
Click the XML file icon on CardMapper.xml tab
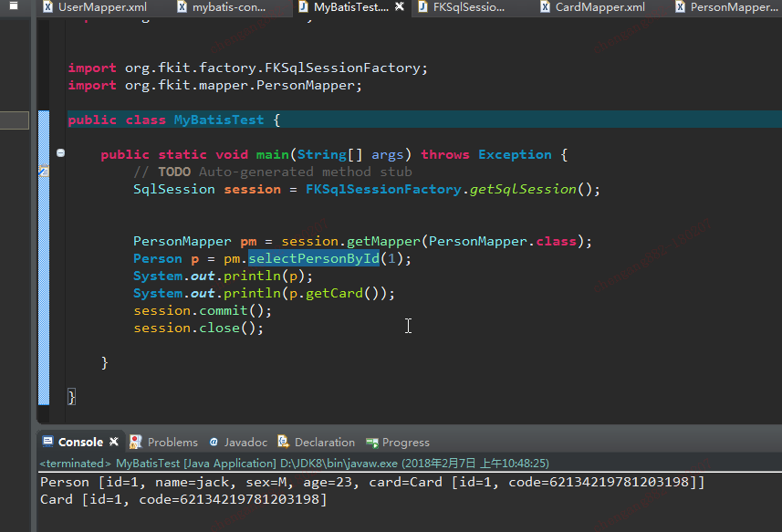[546, 6]
